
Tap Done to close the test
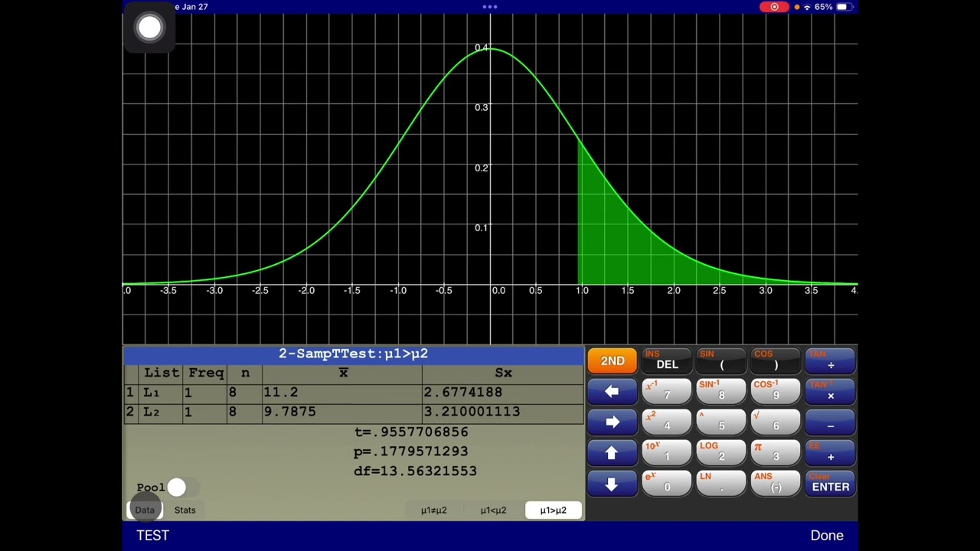click(x=827, y=536)
